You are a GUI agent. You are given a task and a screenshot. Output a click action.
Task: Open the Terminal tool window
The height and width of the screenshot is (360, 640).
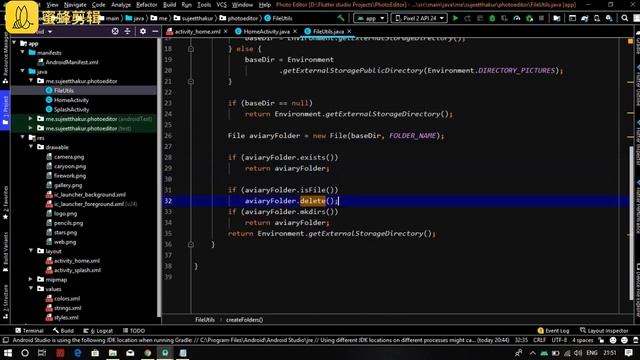pyautogui.click(x=29, y=331)
